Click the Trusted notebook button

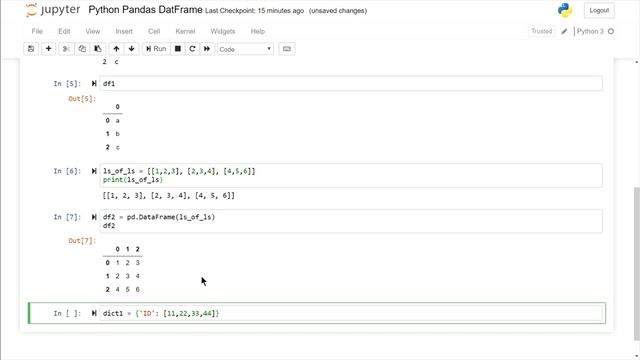542,31
